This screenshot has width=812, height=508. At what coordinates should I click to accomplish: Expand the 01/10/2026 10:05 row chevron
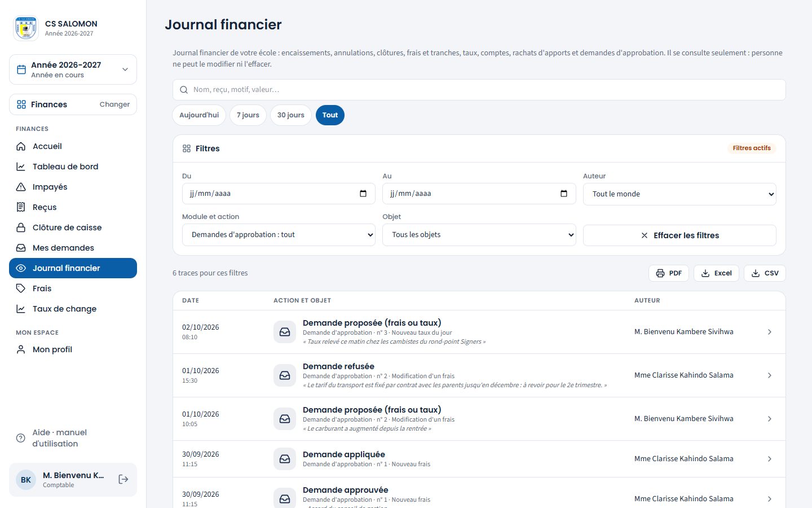pyautogui.click(x=770, y=419)
